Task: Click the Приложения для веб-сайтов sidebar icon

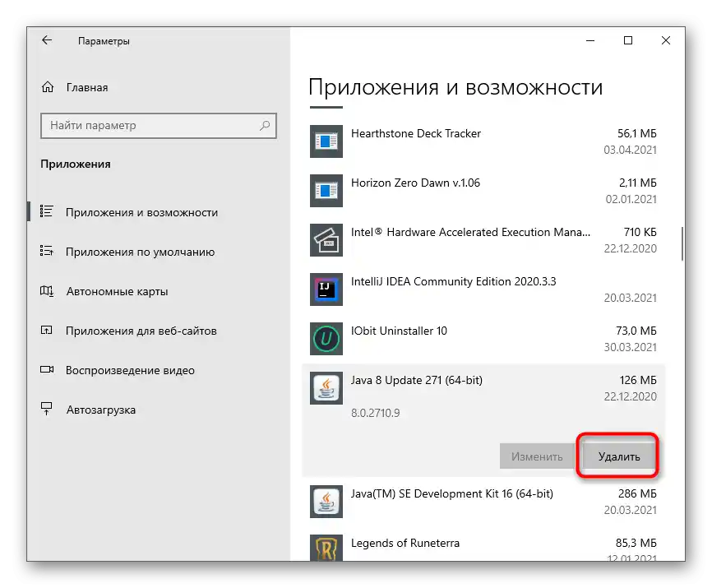Action: [x=46, y=330]
